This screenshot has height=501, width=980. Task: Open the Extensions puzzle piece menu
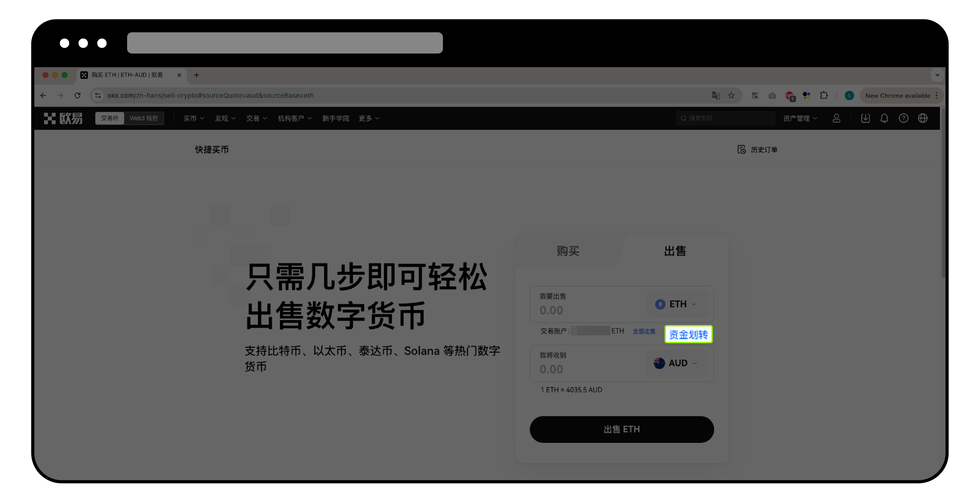tap(824, 96)
